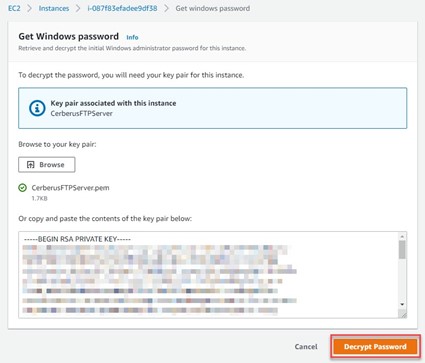The height and width of the screenshot is (363, 425).
Task: Click inside the private key text area
Action: click(x=209, y=275)
